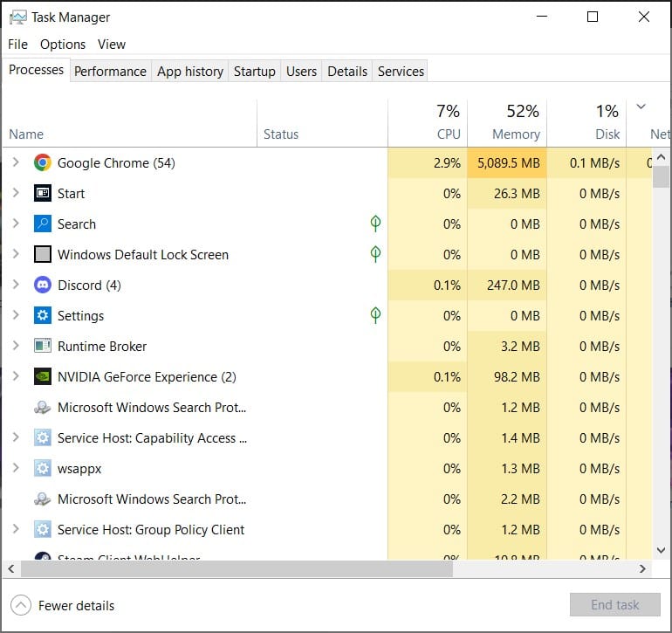The width and height of the screenshot is (672, 633).
Task: Click Fewer details toggle button
Action: (63, 606)
